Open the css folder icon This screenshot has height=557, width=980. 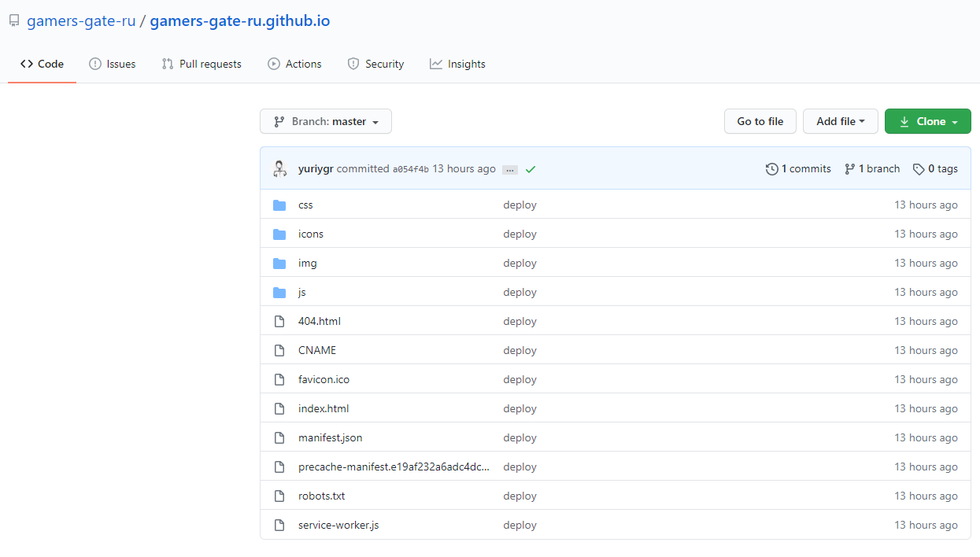click(279, 205)
